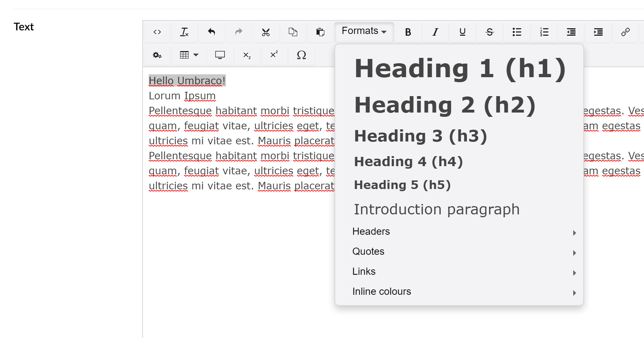This screenshot has width=644, height=338.
Task: Insert a hyperlink
Action: pos(625,32)
